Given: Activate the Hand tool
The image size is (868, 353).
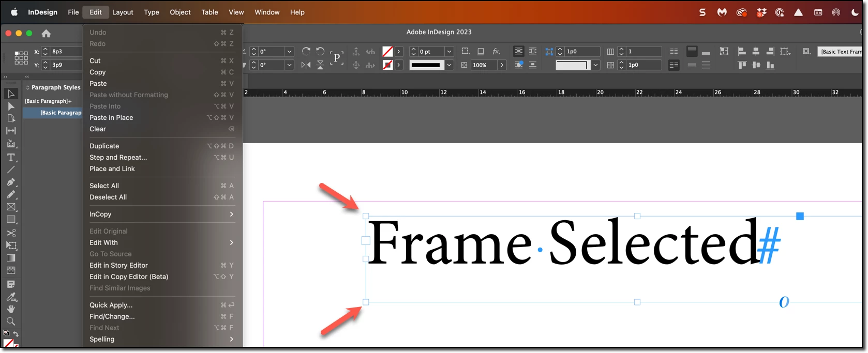Looking at the screenshot, I should pyautogui.click(x=11, y=309).
